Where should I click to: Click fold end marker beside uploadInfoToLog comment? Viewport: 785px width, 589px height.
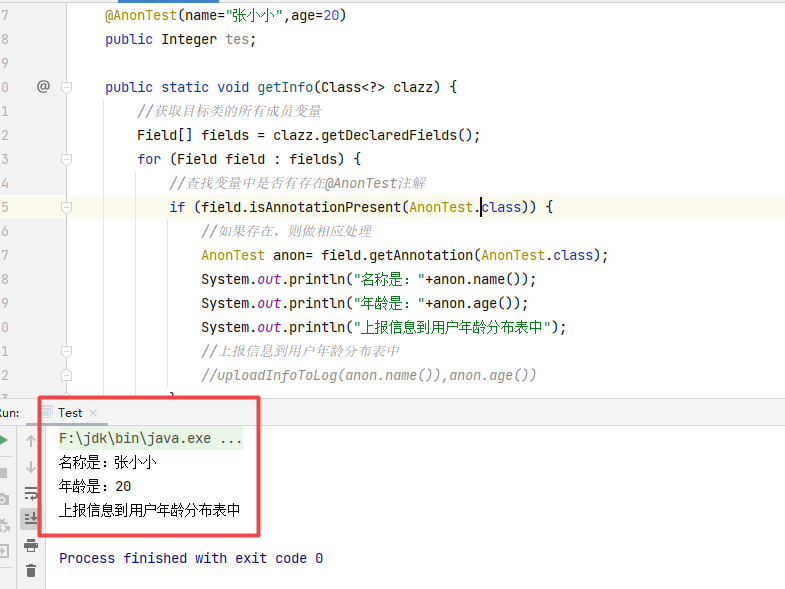pyautogui.click(x=66, y=375)
